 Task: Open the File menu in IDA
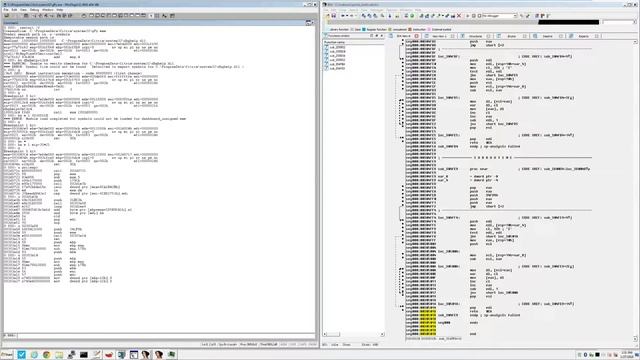(x=325, y=9)
